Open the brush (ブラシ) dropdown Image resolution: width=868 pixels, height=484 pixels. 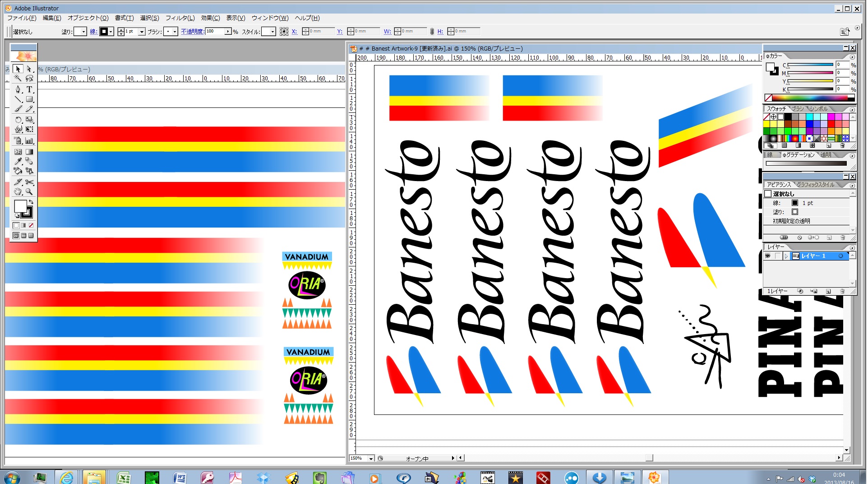tap(175, 32)
